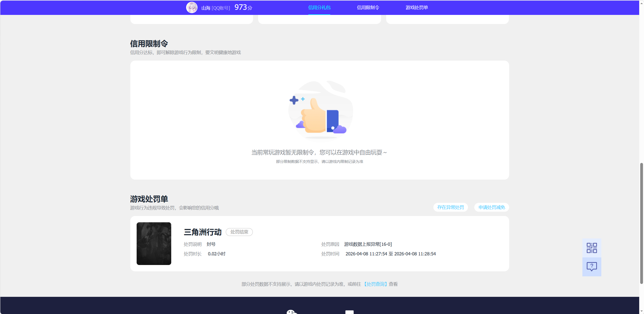Click 存在异常处罚 button
This screenshot has height=314, width=644.
click(x=451, y=207)
